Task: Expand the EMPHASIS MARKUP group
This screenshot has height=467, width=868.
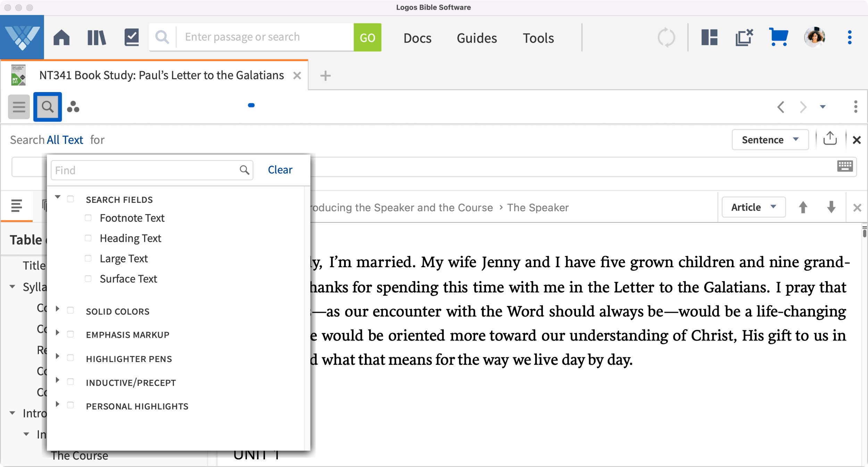Action: click(58, 333)
